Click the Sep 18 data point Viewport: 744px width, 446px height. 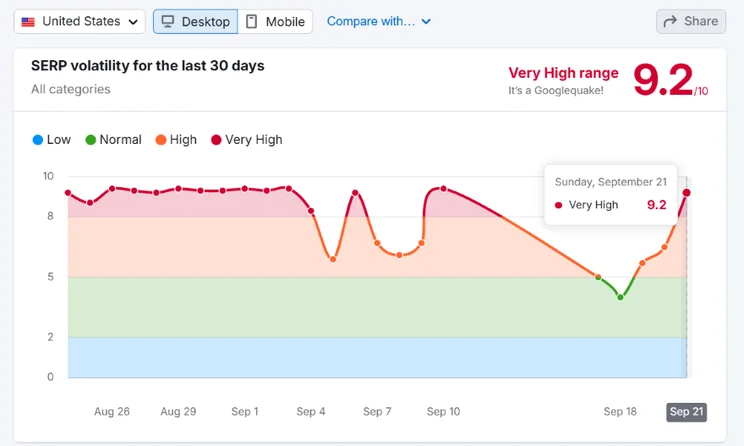coord(620,297)
